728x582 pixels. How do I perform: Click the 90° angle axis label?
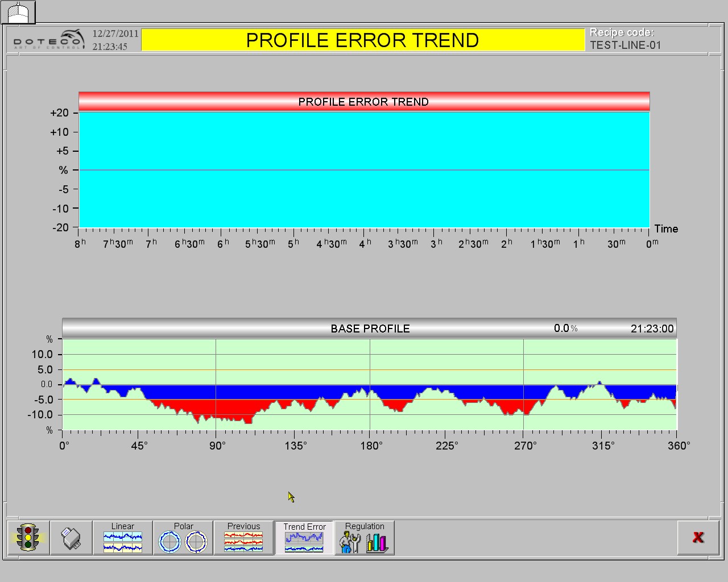(x=217, y=446)
